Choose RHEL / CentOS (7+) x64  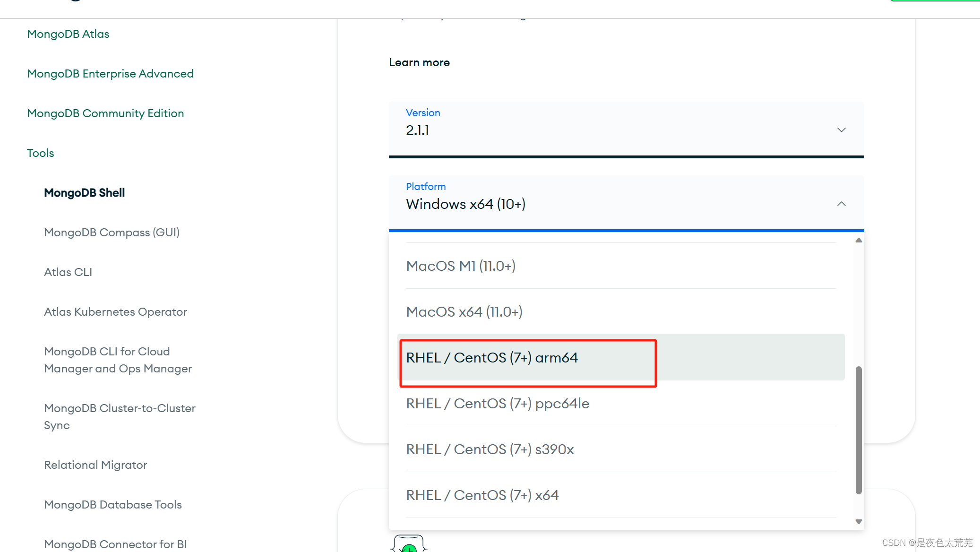[x=621, y=495]
